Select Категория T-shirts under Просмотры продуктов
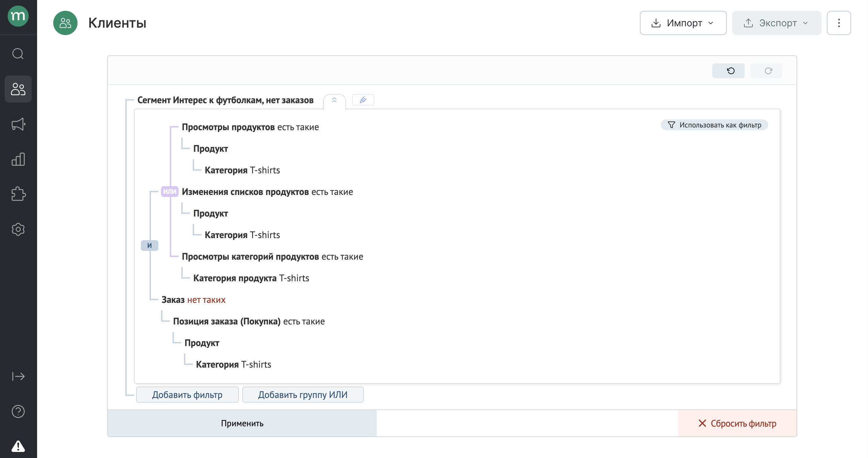 pyautogui.click(x=243, y=170)
